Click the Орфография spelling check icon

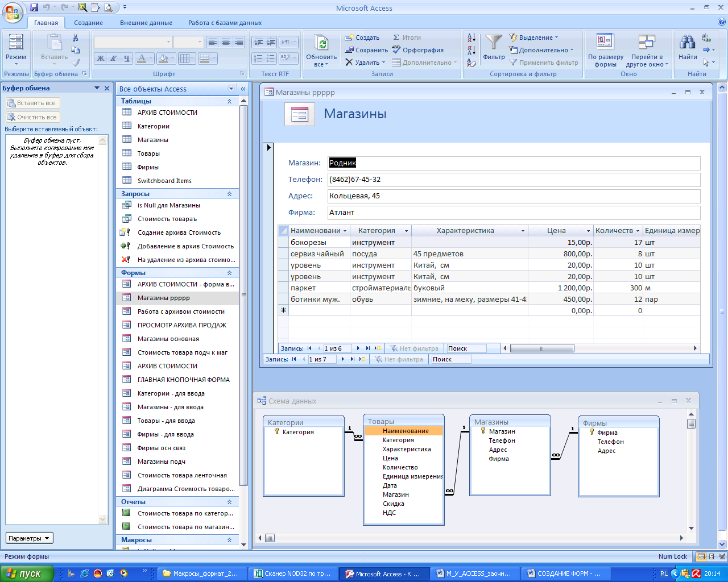coord(396,50)
